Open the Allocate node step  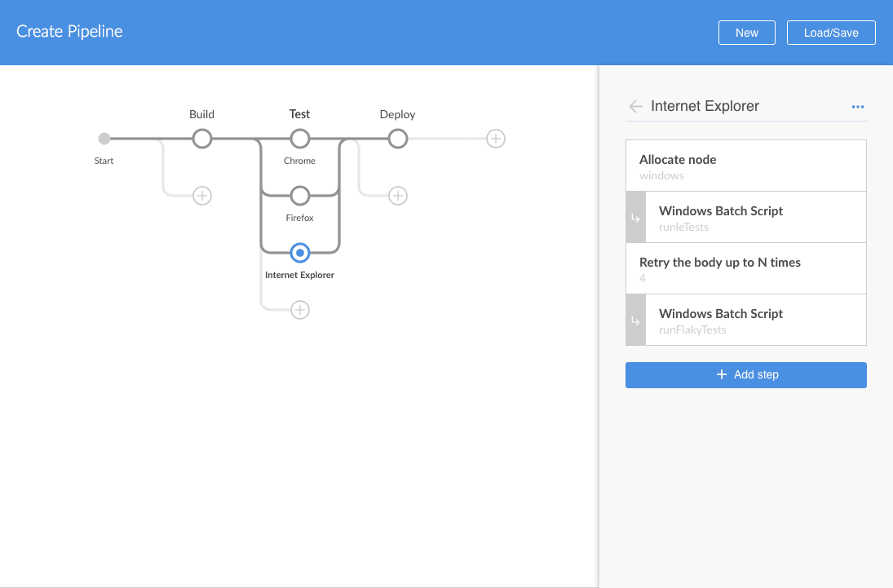[745, 166]
